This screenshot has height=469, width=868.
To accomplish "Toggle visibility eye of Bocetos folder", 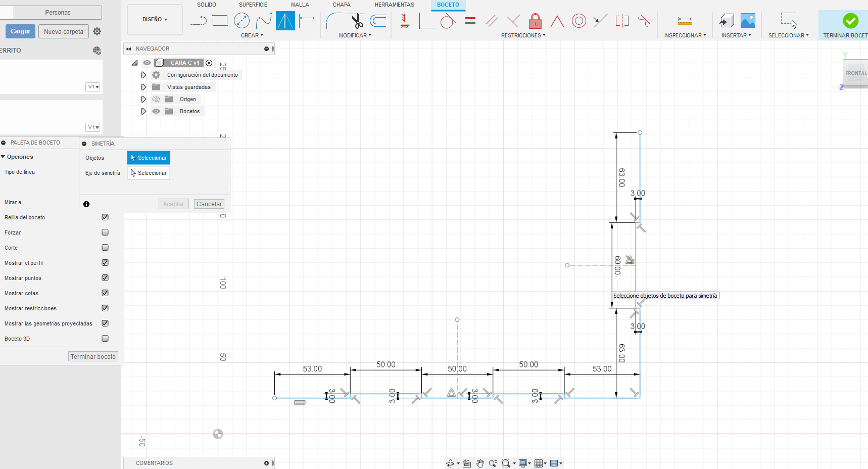I will point(156,111).
